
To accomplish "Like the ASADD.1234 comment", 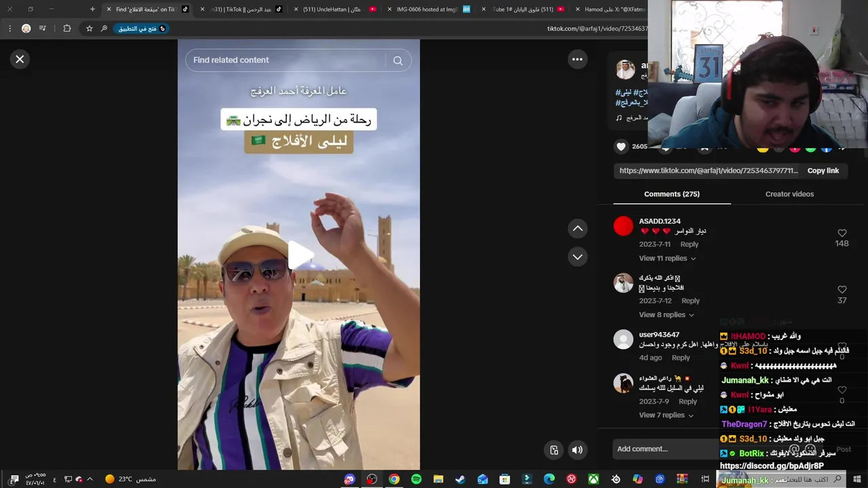I will point(842,233).
